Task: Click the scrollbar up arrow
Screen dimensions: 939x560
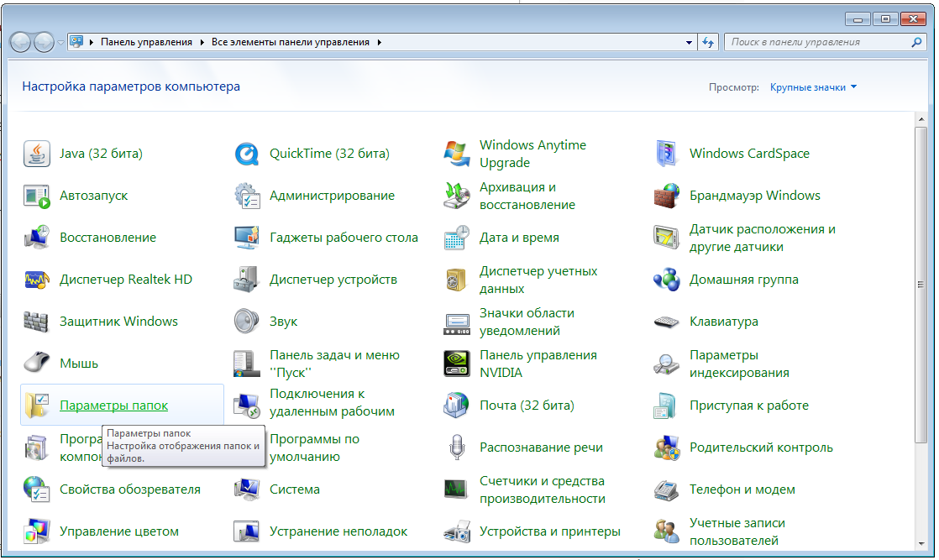Action: 921,119
